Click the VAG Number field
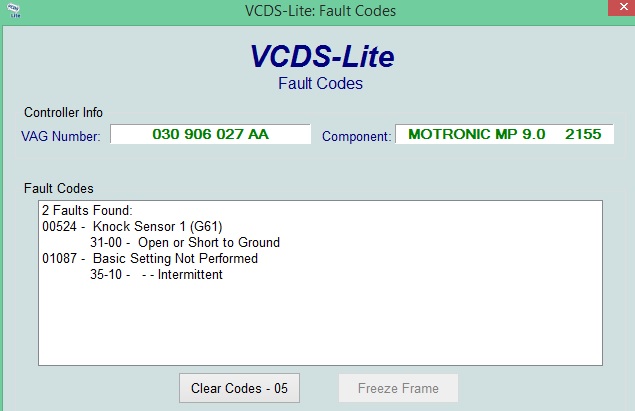 coord(210,134)
